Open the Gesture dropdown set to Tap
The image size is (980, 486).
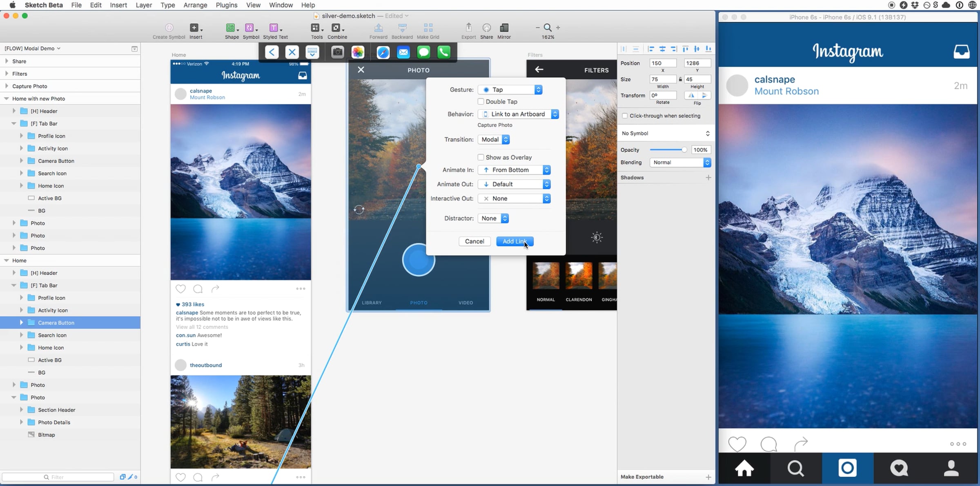510,89
